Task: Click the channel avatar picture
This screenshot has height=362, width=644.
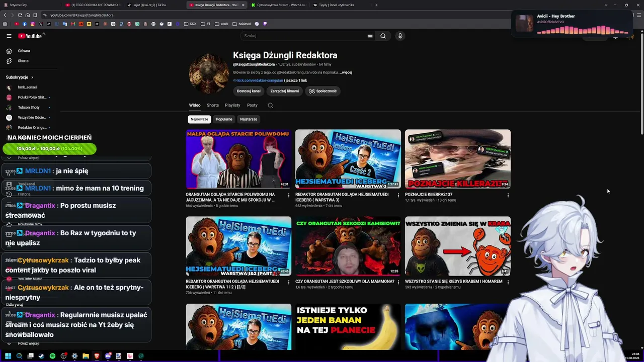Action: click(209, 73)
